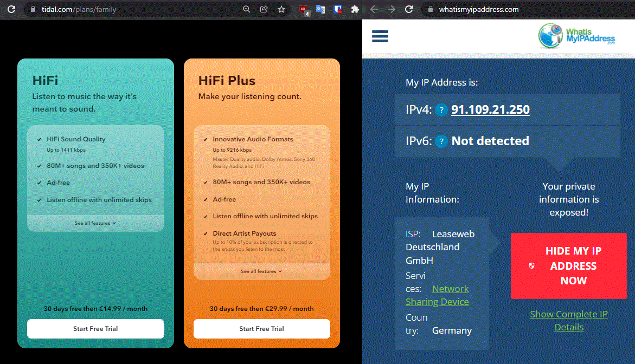Share the Tidal page via the share icon
This screenshot has height=364, width=635.
[x=264, y=9]
